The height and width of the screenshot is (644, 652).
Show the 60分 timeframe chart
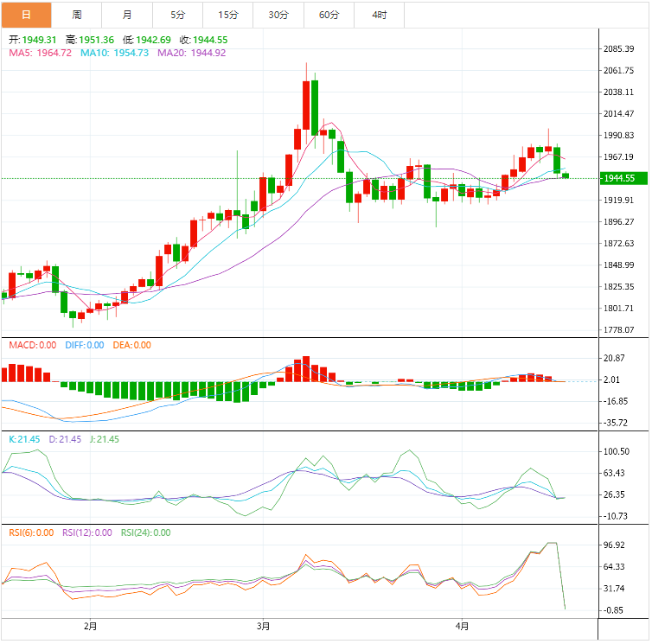(329, 15)
